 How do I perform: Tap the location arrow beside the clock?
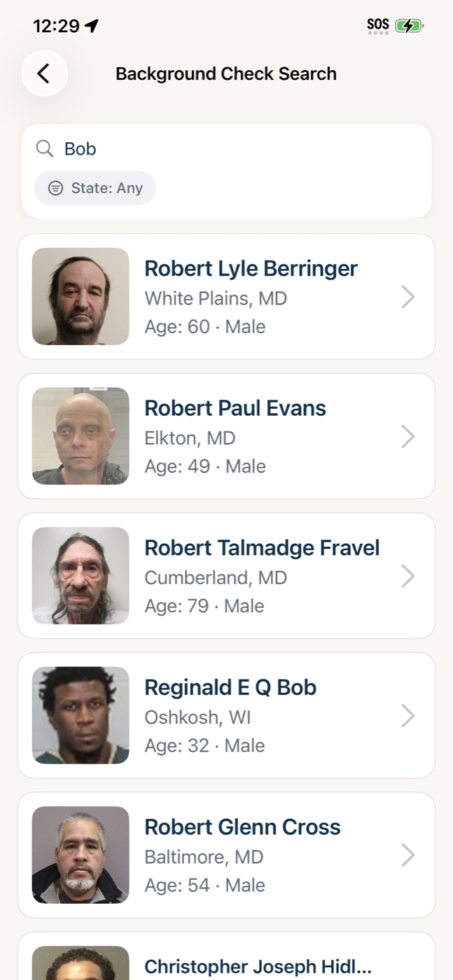pyautogui.click(x=92, y=26)
